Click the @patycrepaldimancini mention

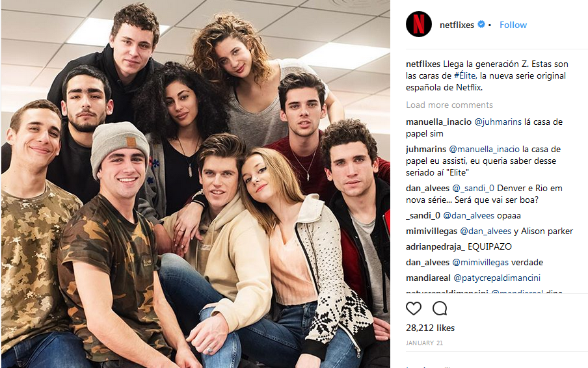tap(497, 278)
